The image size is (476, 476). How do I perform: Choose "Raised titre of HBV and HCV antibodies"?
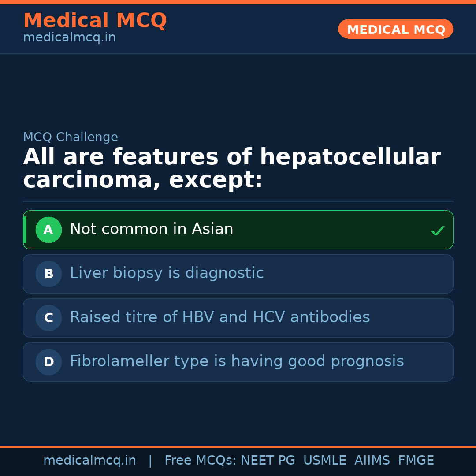click(x=219, y=317)
